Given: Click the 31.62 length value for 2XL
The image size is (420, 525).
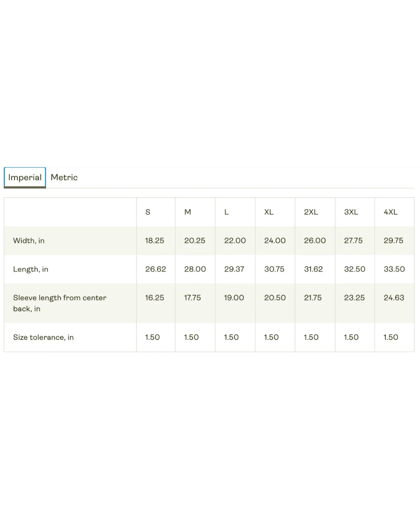Looking at the screenshot, I should click(313, 269).
